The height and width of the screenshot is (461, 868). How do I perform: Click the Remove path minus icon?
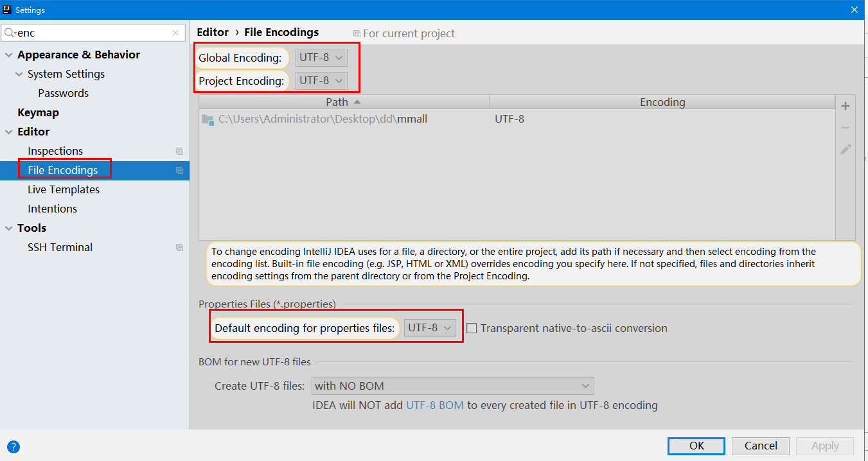(846, 128)
